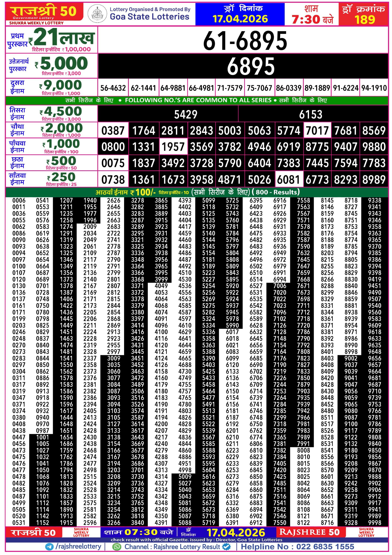Image resolution: width=392 pixels, height=555 pixels.
Task: Click the WhatsApp icon beside Channel text
Action: 117,547
